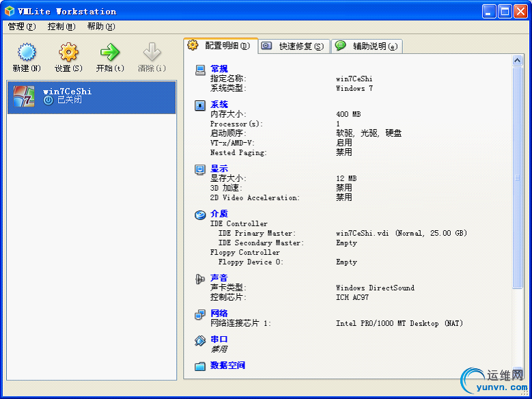The height and width of the screenshot is (399, 532).
Task: Open the 网络 network settings link
Action: [x=219, y=313]
